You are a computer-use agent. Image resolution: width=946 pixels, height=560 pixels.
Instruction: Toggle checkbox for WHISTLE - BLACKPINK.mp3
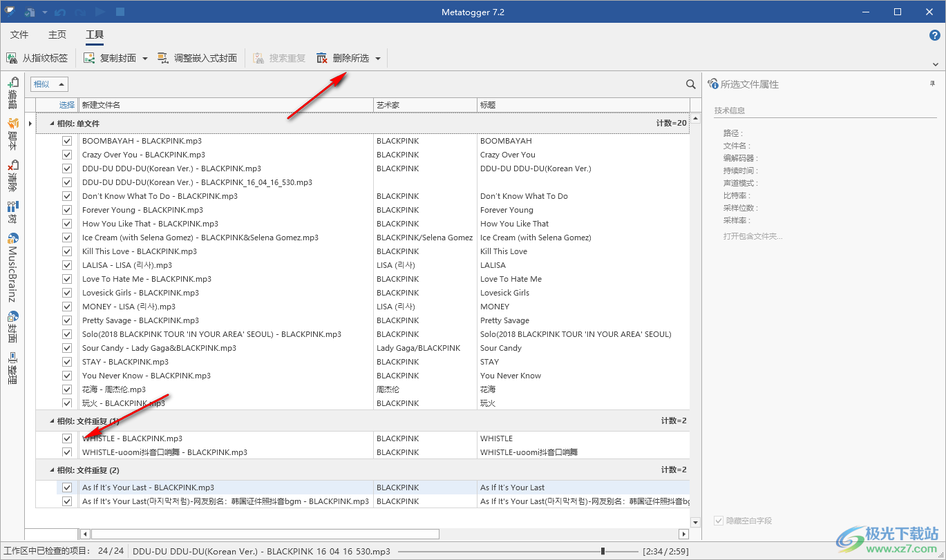(67, 438)
